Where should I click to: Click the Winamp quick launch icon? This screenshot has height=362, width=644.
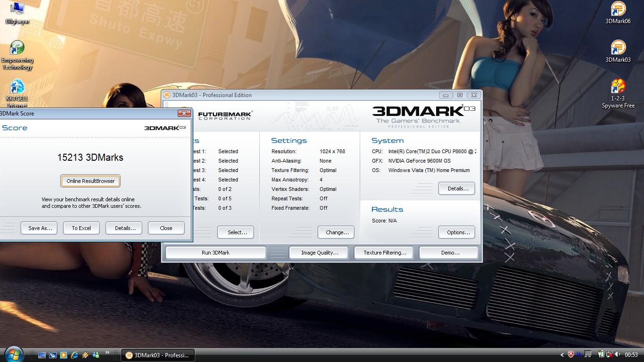tap(85, 355)
